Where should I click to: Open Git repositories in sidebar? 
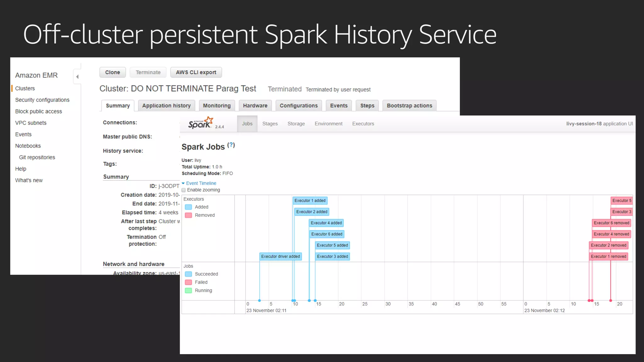pos(37,157)
